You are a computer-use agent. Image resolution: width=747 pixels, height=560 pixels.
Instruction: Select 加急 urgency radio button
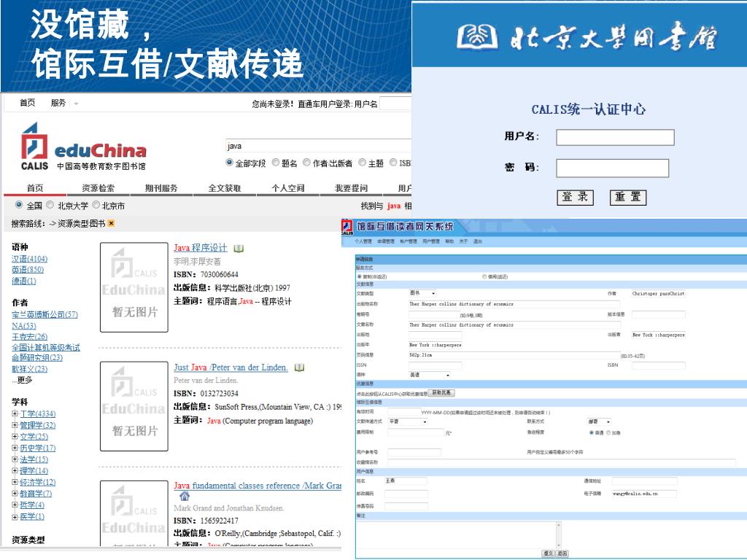click(x=608, y=432)
